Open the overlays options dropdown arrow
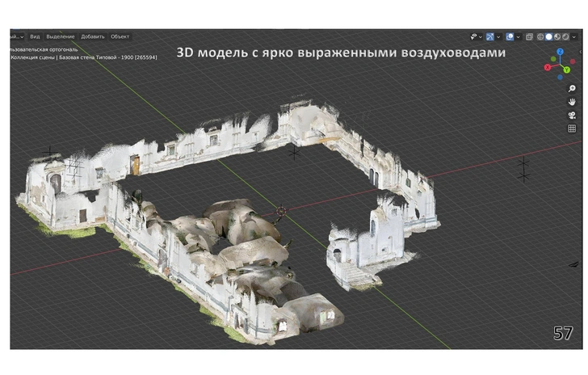The image size is (588, 375). [x=518, y=37]
